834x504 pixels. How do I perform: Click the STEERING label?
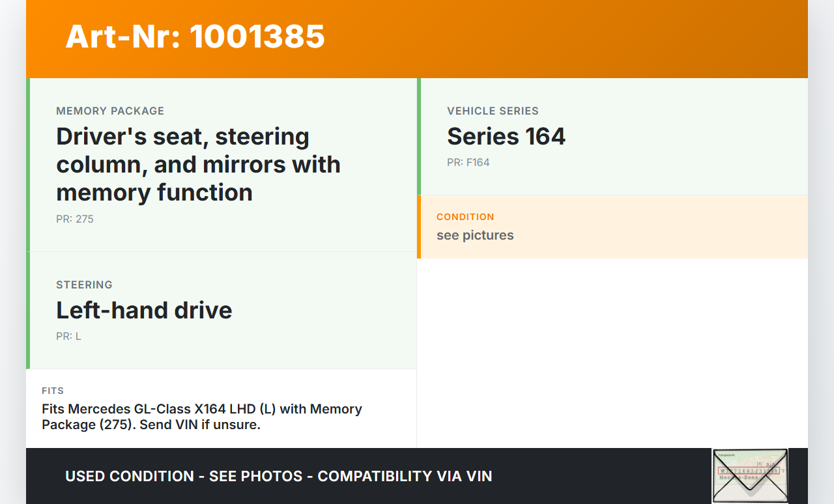pos(84,285)
